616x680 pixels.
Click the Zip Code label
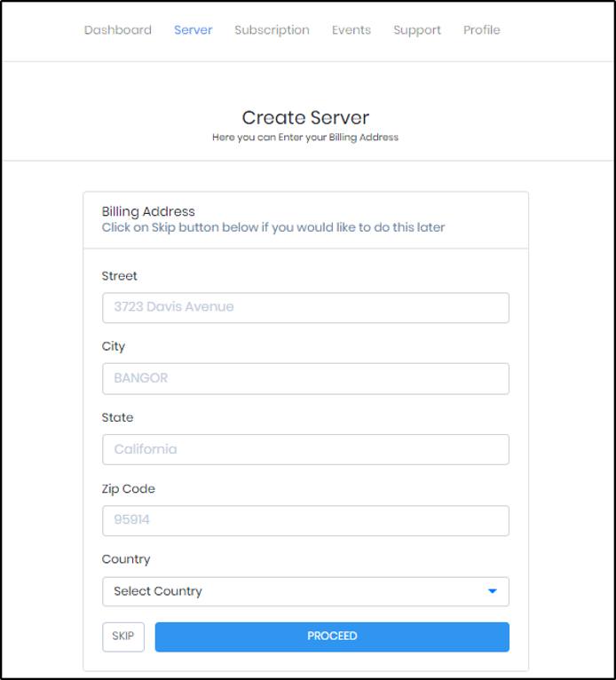click(x=129, y=489)
